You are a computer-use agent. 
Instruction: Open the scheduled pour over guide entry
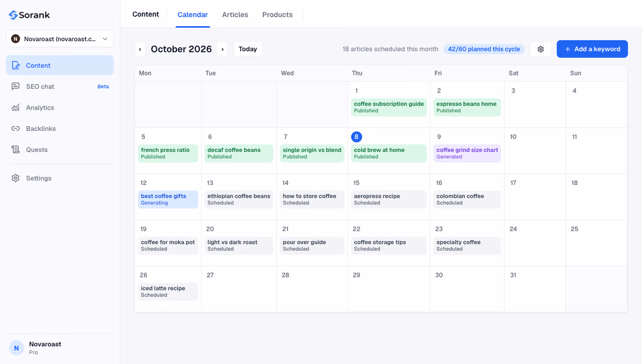(312, 245)
